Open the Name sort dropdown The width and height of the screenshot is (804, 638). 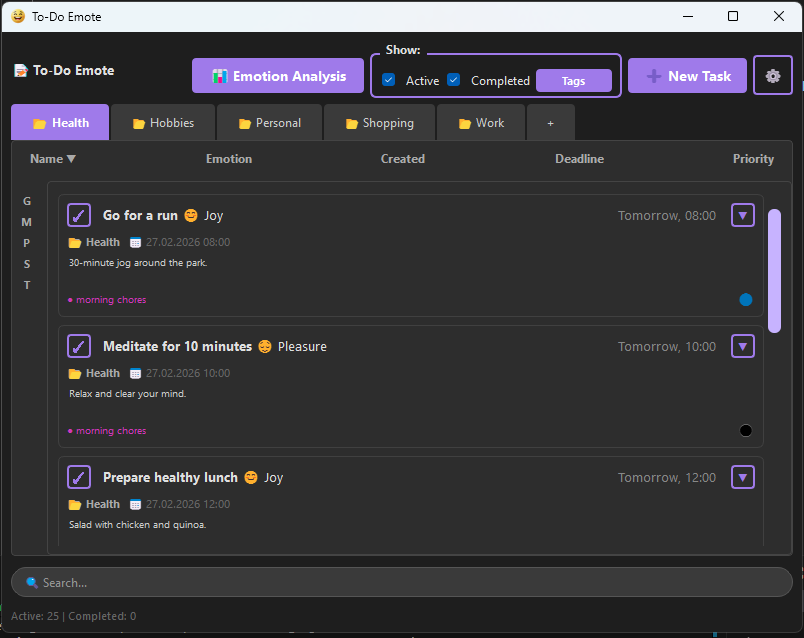click(x=52, y=158)
